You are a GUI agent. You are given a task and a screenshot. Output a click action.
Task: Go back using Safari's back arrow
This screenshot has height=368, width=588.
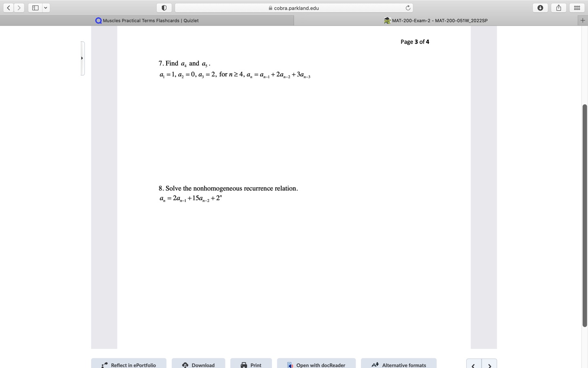point(9,8)
